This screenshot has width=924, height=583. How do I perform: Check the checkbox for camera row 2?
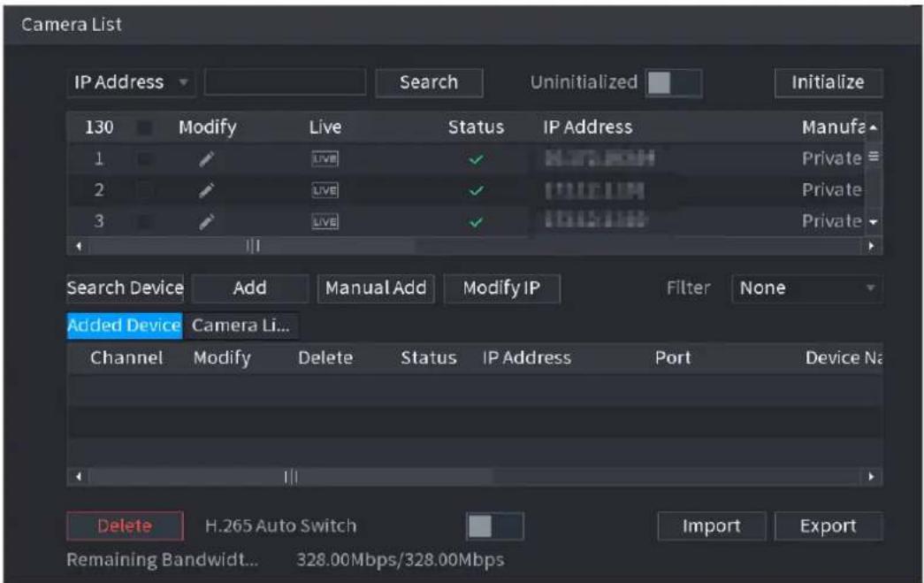(x=144, y=190)
